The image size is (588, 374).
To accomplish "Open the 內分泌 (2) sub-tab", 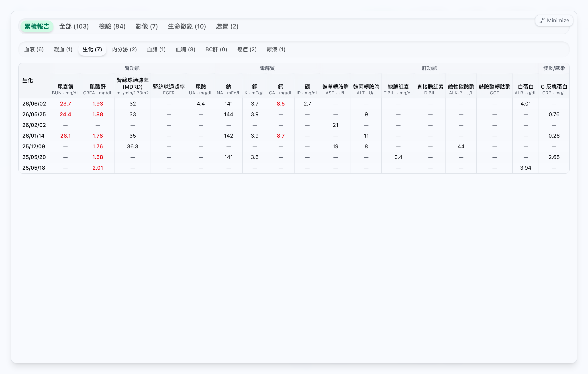I will tap(125, 50).
